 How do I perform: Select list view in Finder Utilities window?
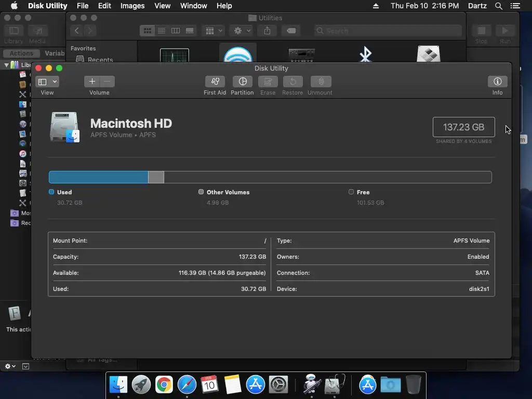pyautogui.click(x=162, y=31)
